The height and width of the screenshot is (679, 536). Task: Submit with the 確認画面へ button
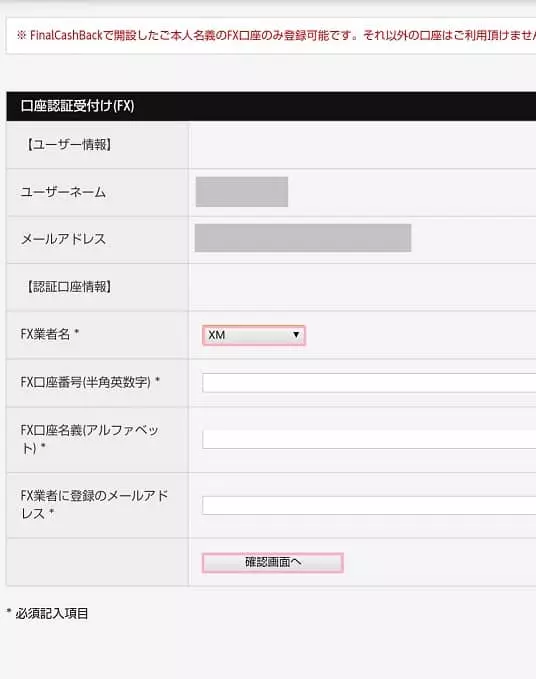273,563
